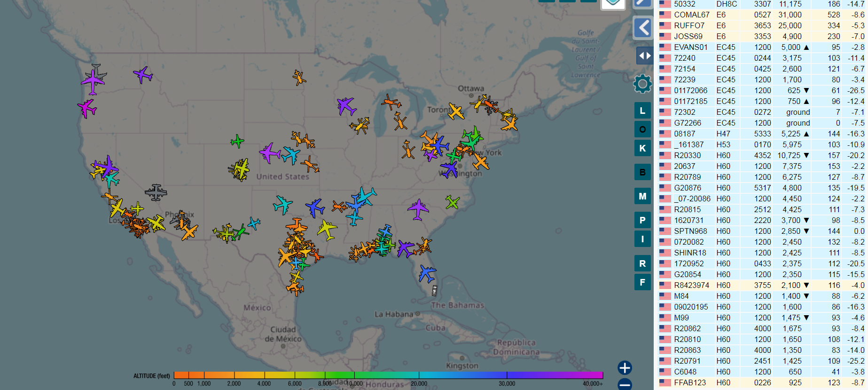This screenshot has height=390, width=868.
Task: Select the 1620731 row
Action: tap(761, 220)
